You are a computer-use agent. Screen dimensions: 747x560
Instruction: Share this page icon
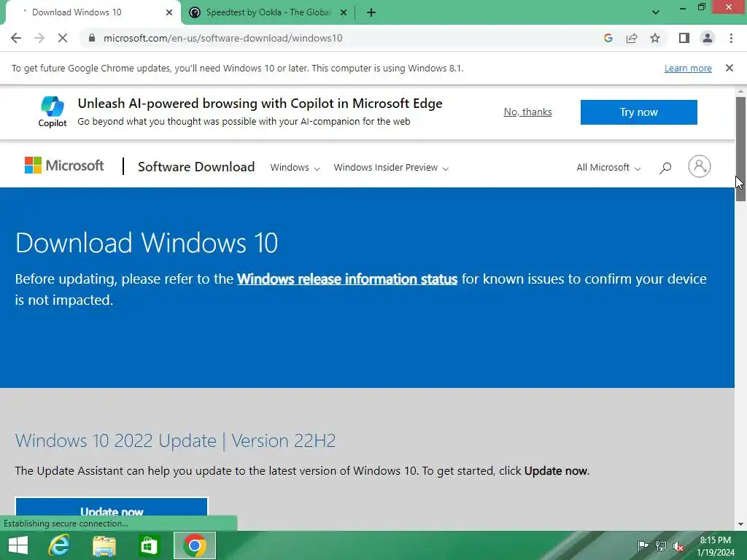point(632,38)
